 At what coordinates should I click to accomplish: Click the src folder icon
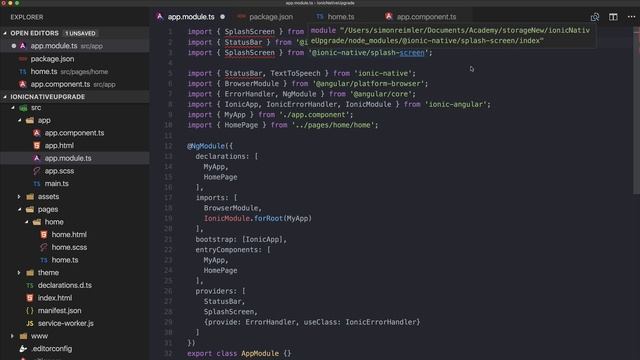click(24, 108)
